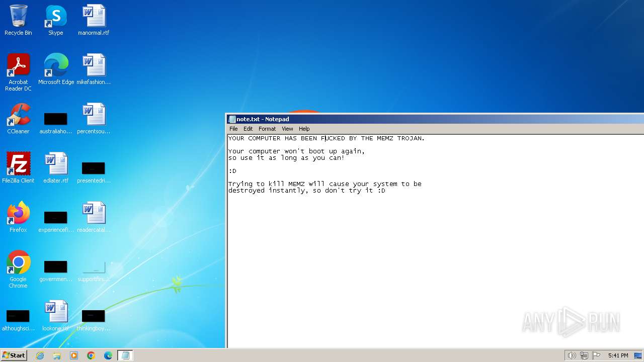Open the Notepad View menu
Screen dimensions: 644x362
point(287,129)
